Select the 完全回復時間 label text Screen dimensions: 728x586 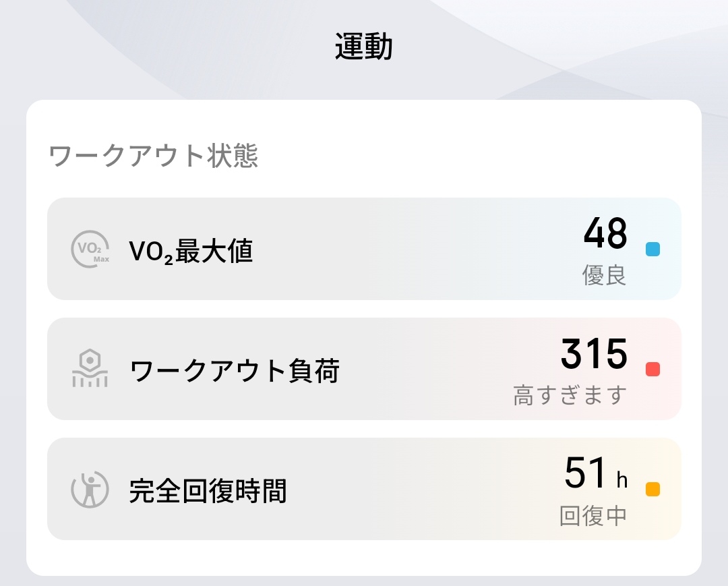click(x=208, y=491)
